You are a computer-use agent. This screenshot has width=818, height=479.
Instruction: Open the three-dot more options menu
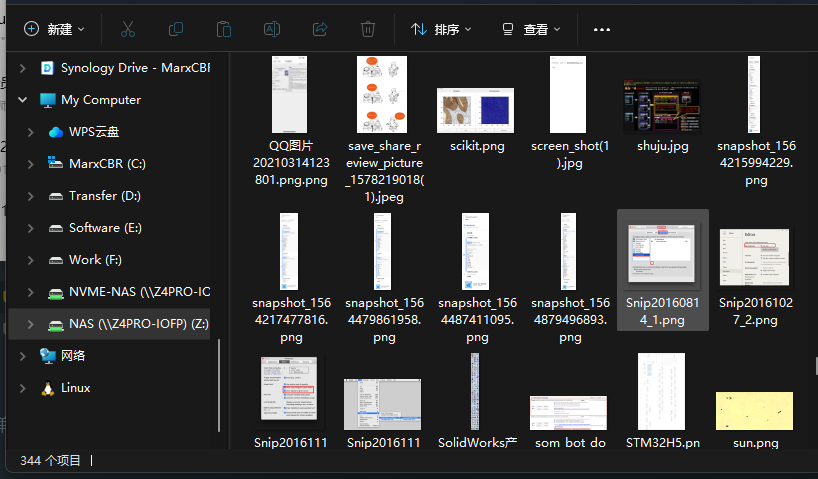601,29
